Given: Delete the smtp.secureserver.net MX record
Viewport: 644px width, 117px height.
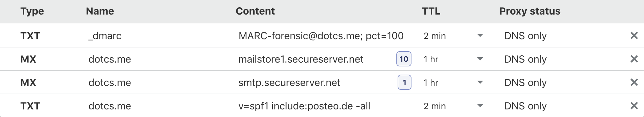Looking at the screenshot, I should 634,83.
